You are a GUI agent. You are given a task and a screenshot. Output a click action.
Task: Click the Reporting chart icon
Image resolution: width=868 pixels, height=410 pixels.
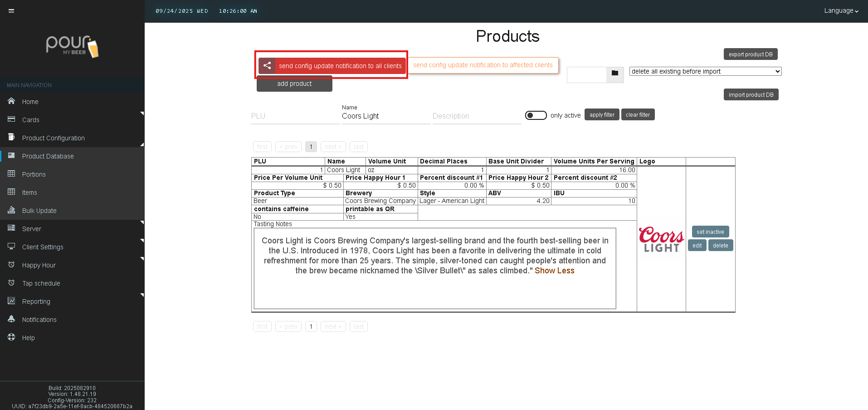[x=11, y=301]
